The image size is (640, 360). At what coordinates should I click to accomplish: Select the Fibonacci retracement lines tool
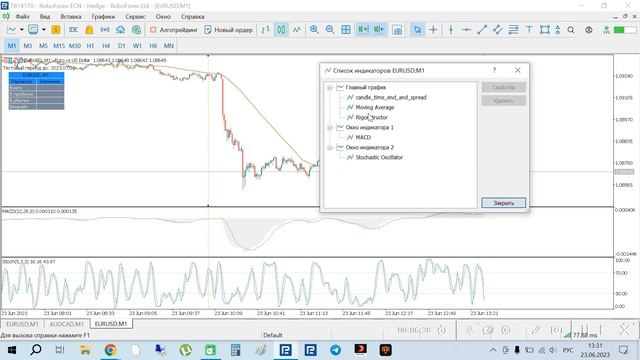coord(513,30)
